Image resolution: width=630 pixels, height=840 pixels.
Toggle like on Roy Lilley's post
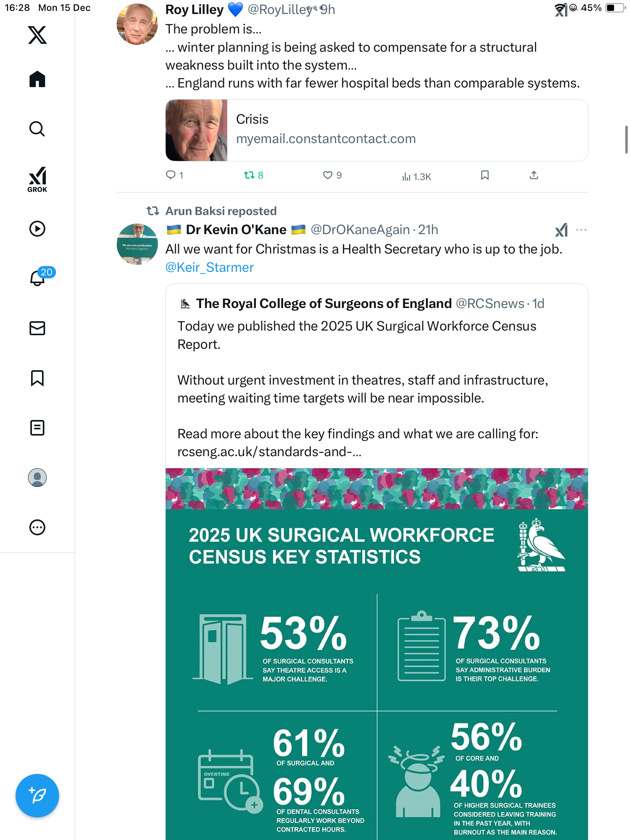[328, 175]
